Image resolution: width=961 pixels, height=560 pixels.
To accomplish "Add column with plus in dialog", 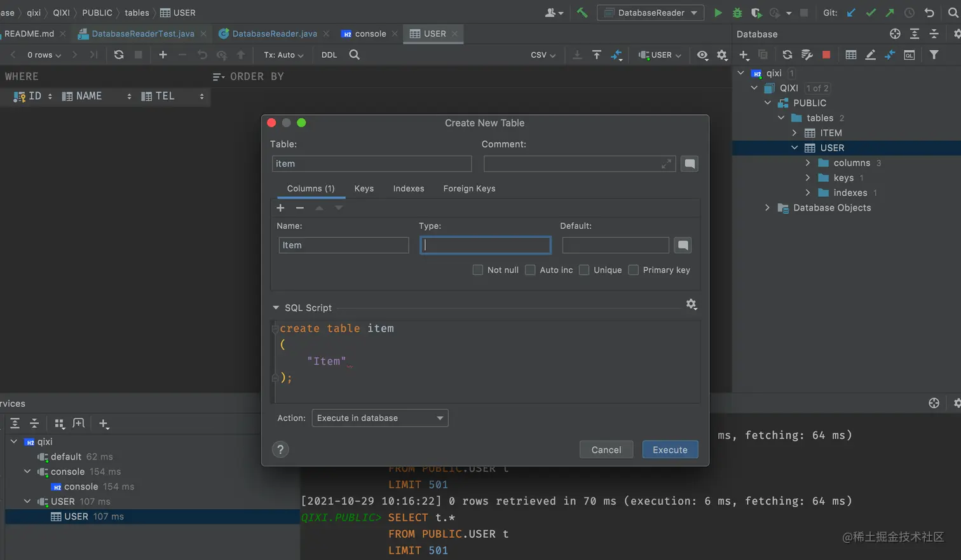I will pos(280,208).
